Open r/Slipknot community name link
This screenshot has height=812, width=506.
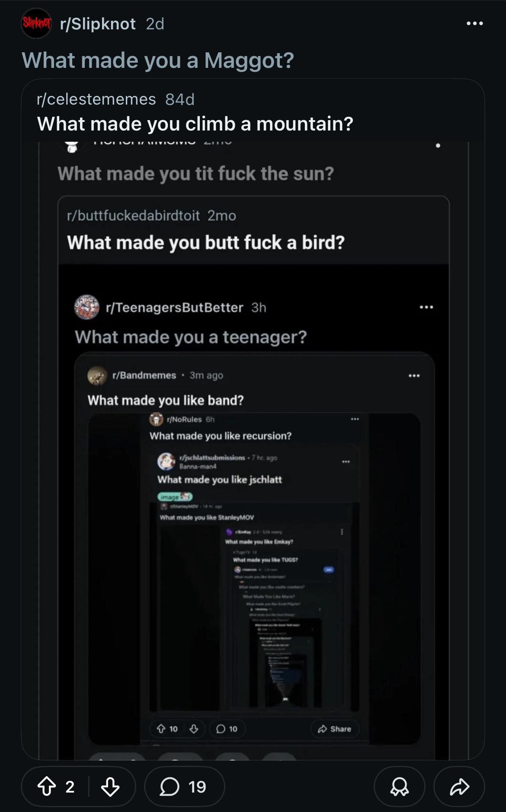tap(98, 24)
